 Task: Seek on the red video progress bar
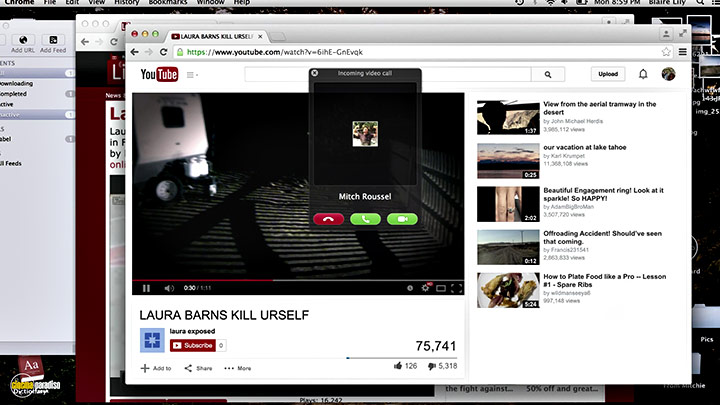pos(298,280)
